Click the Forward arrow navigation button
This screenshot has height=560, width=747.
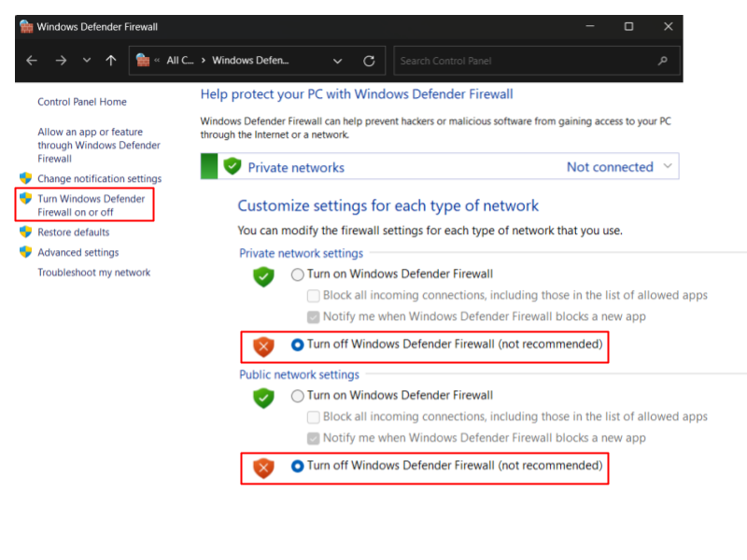tap(61, 61)
